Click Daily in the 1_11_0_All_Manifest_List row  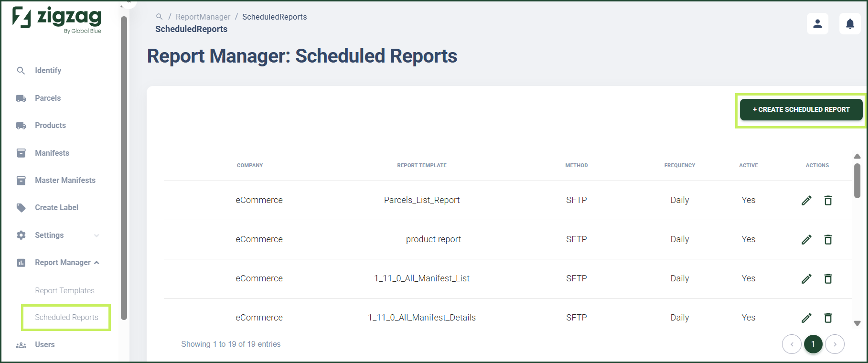(680, 278)
